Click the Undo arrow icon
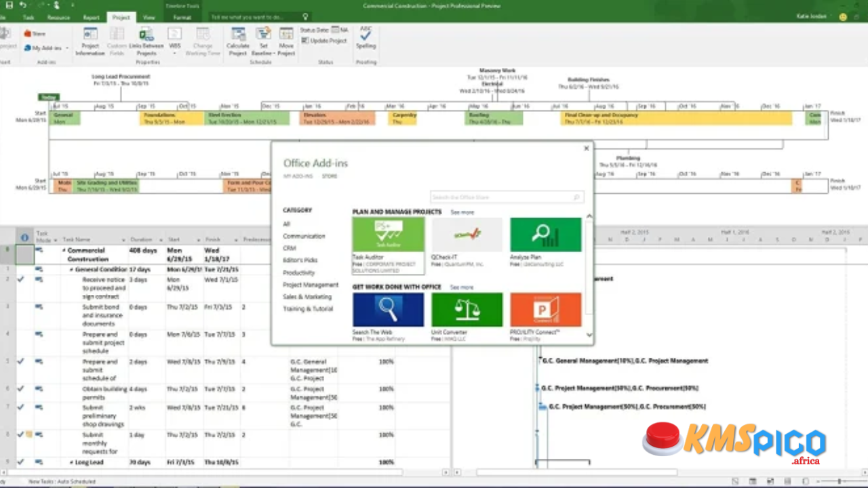Viewport: 868px width, 488px height. coord(23,5)
